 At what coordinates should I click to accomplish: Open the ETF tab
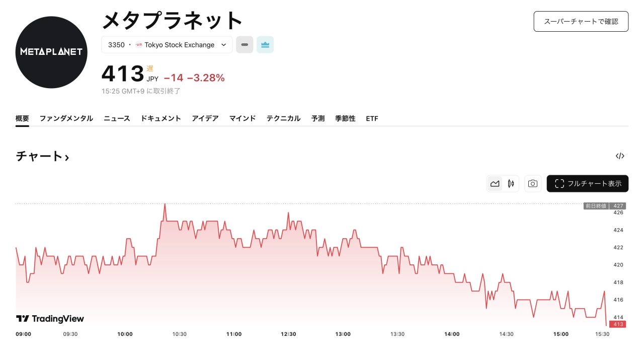point(372,118)
